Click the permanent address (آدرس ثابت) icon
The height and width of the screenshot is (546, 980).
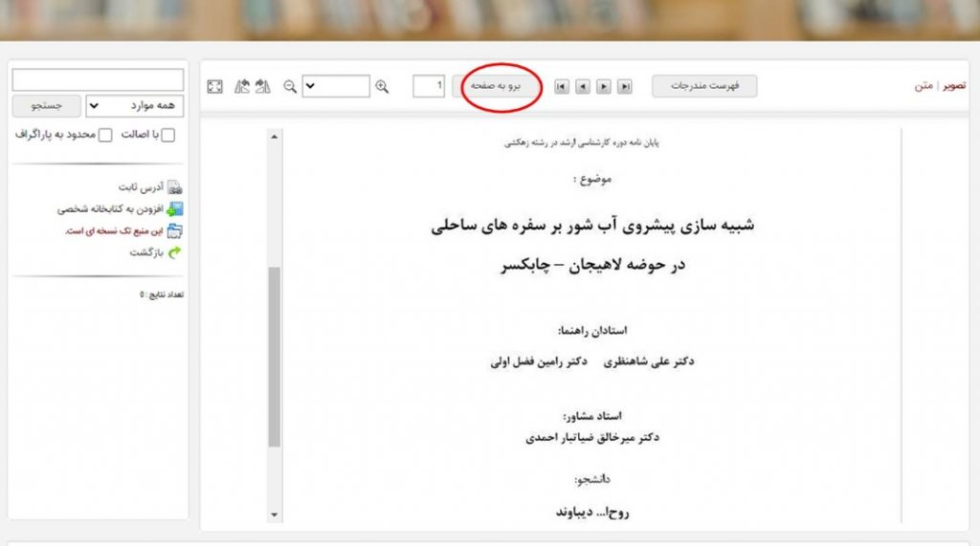click(174, 188)
